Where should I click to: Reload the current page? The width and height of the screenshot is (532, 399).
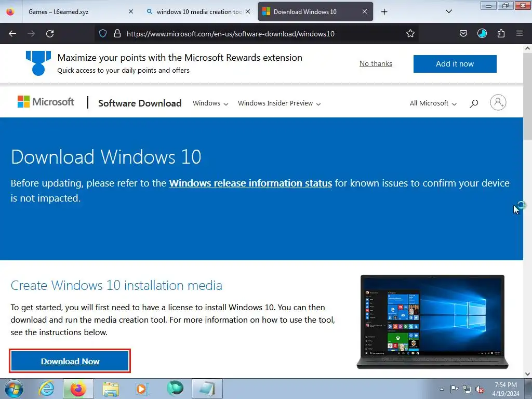(50, 34)
